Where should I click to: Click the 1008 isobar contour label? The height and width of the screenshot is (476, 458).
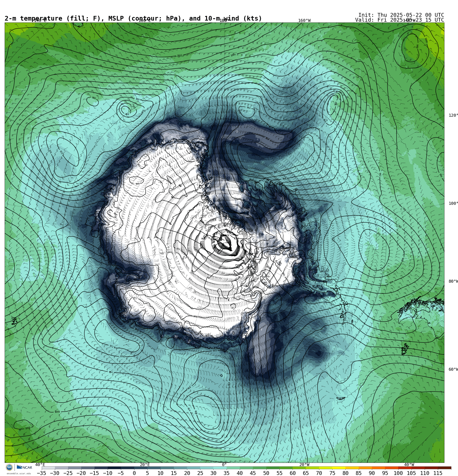(x=49, y=238)
